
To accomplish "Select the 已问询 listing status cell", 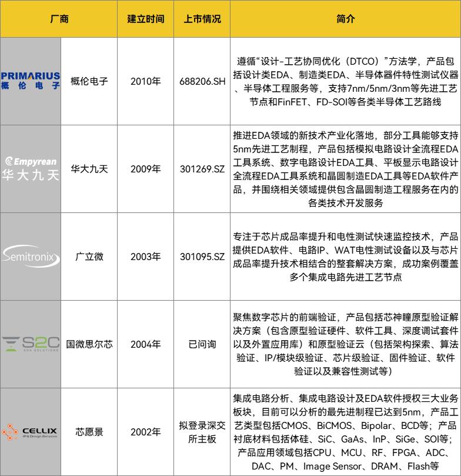I will point(202,344).
